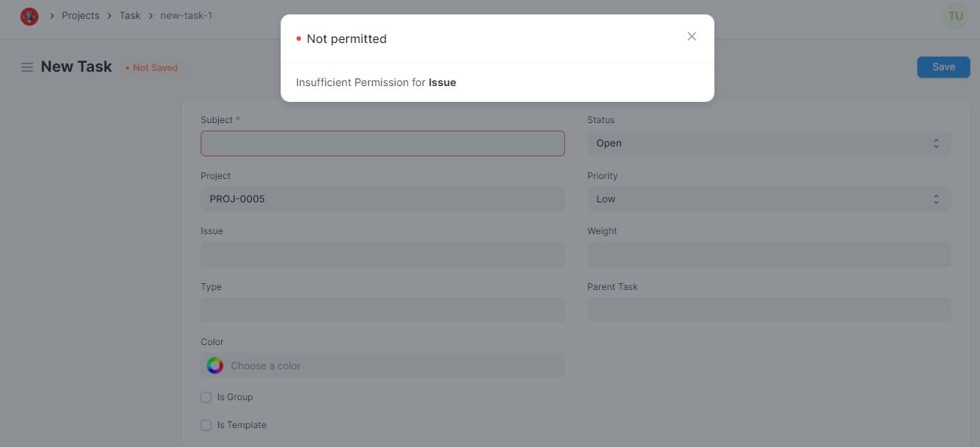This screenshot has height=447, width=980.
Task: Click the Status select arrows icon
Action: tap(936, 143)
